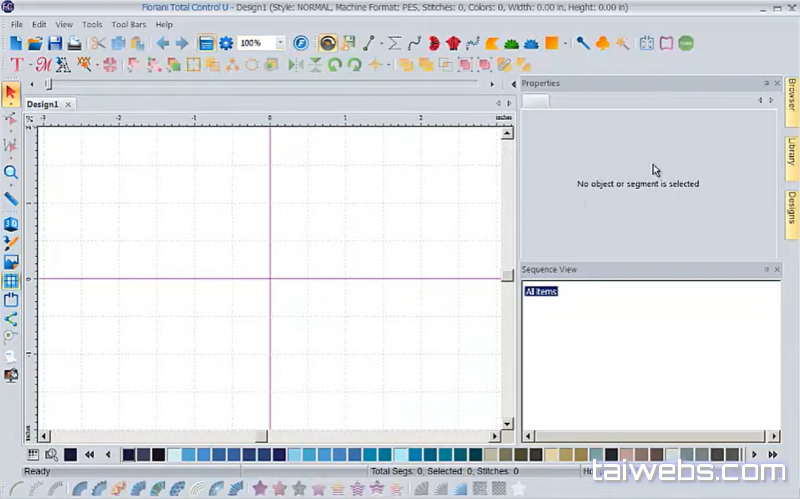Expand the Text tool dropdown arrow
Image resolution: width=800 pixels, height=499 pixels.
pyautogui.click(x=29, y=65)
